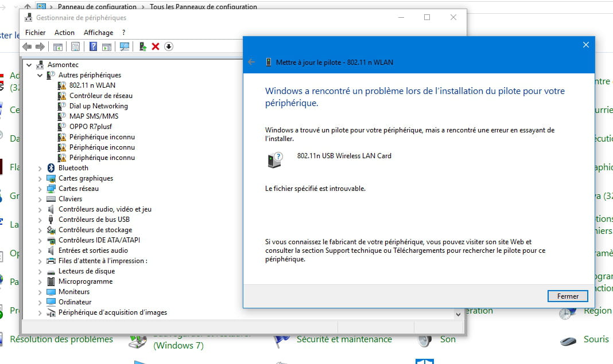
Task: Click the Update driver toolbar icon
Action: point(143,46)
